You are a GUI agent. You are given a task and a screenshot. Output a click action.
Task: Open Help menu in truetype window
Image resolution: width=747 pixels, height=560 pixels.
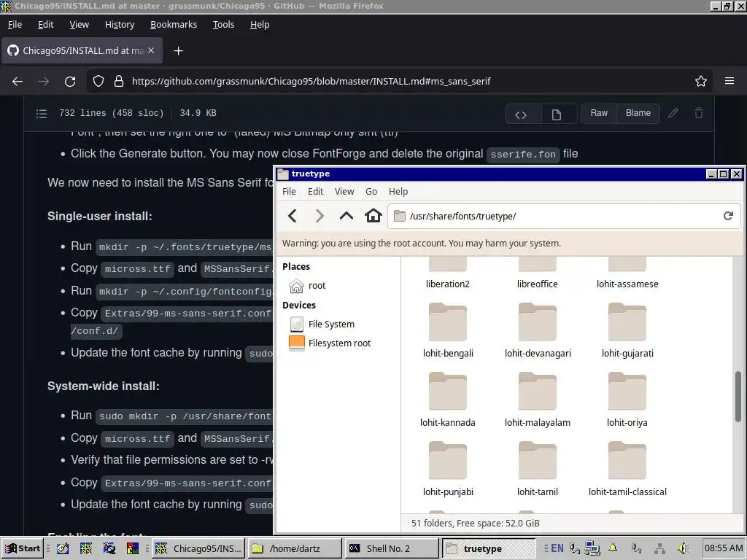(398, 192)
